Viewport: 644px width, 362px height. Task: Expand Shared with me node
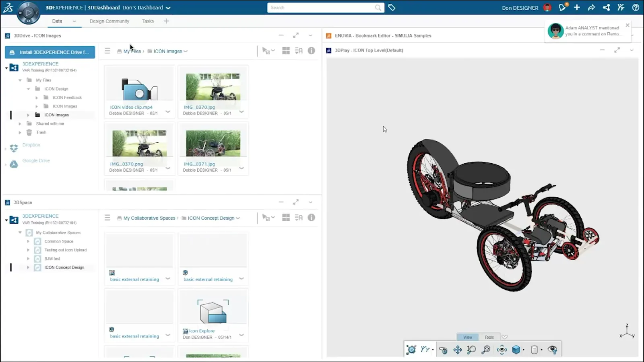[20, 123]
